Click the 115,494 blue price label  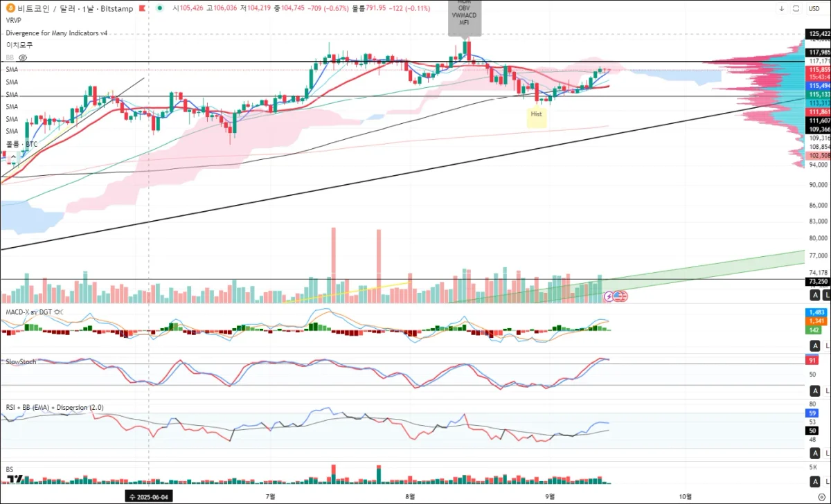(819, 86)
